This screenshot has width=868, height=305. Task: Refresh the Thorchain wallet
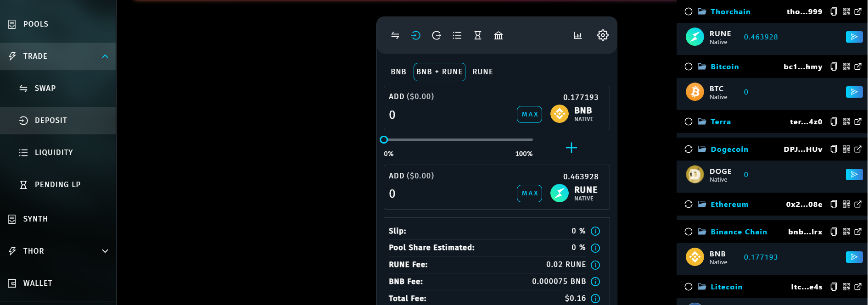[x=689, y=11]
